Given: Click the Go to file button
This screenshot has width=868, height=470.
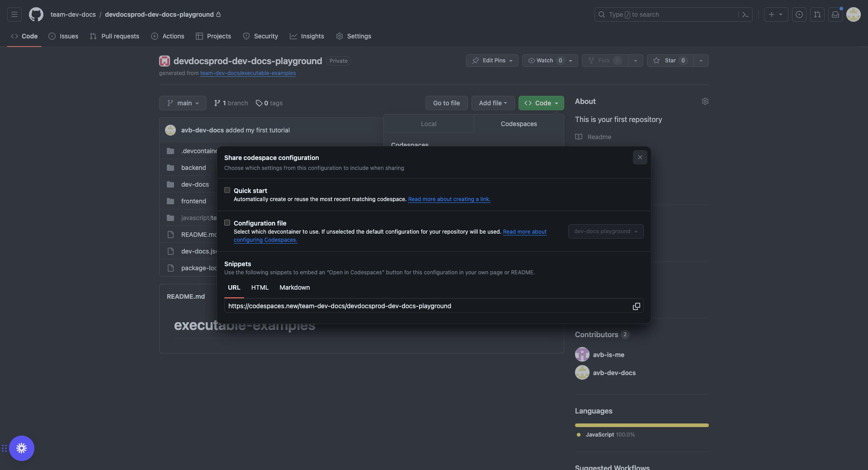Looking at the screenshot, I should (446, 103).
